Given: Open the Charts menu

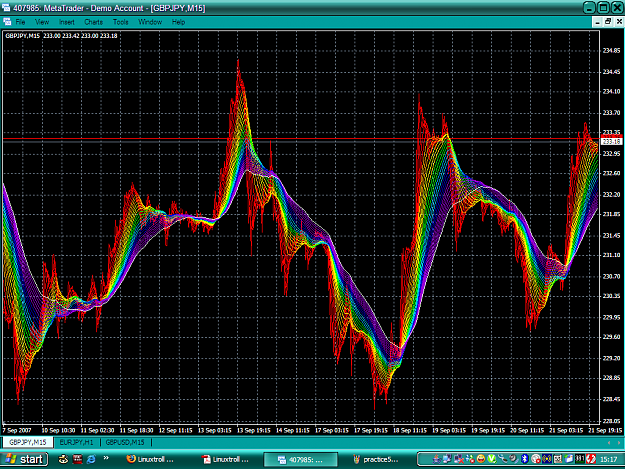Looking at the screenshot, I should (94, 22).
